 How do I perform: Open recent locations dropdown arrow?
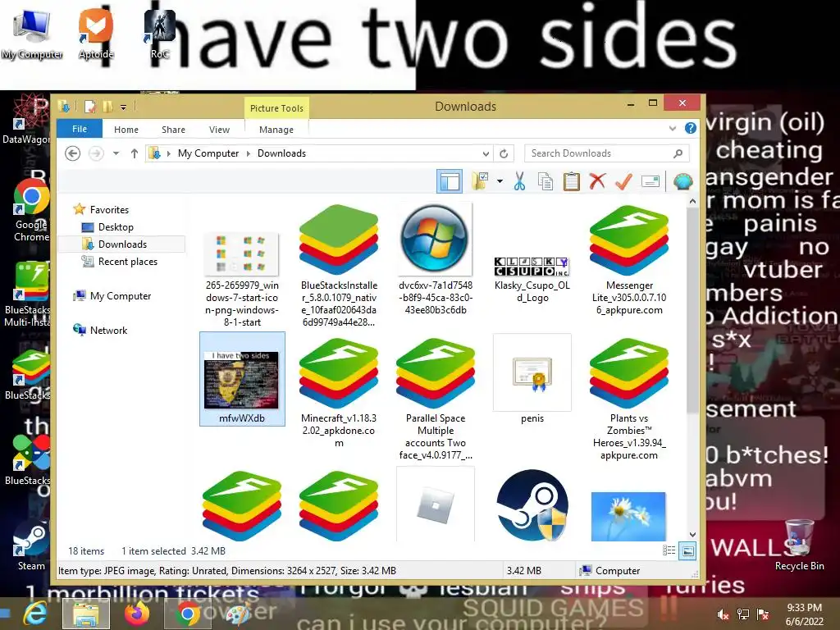pyautogui.click(x=116, y=153)
